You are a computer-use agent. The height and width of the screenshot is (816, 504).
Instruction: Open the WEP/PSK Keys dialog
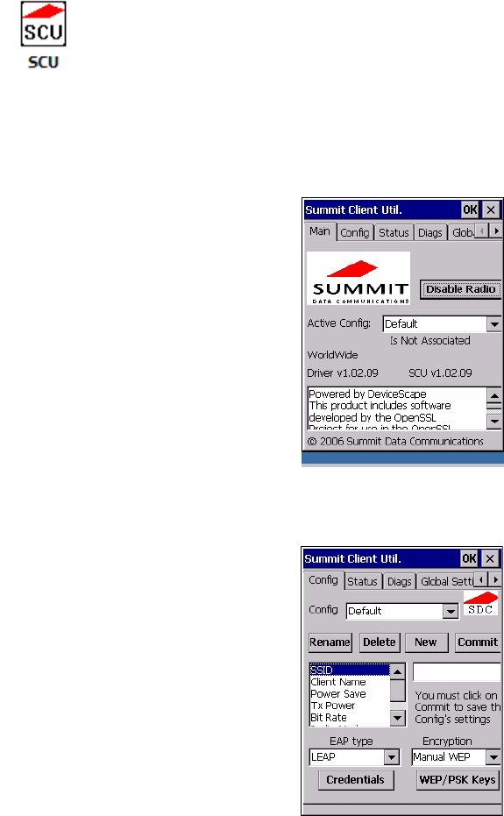(458, 779)
